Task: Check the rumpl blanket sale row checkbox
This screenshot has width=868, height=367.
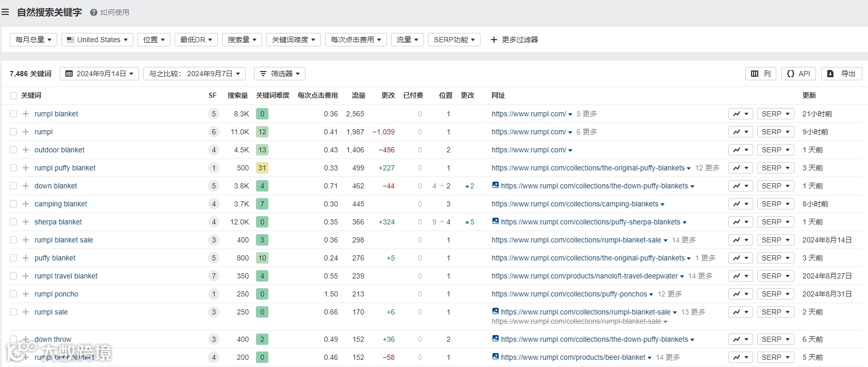Action: (x=13, y=240)
